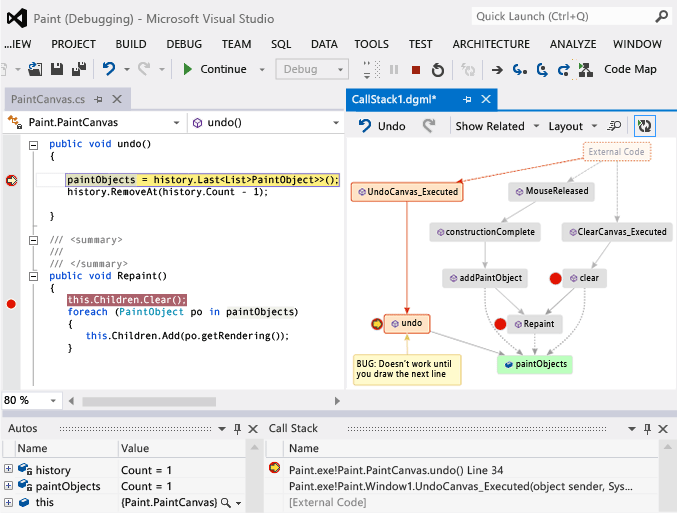The height and width of the screenshot is (513, 677).
Task: Click the Show Next Statement arrow icon
Action: coord(496,70)
